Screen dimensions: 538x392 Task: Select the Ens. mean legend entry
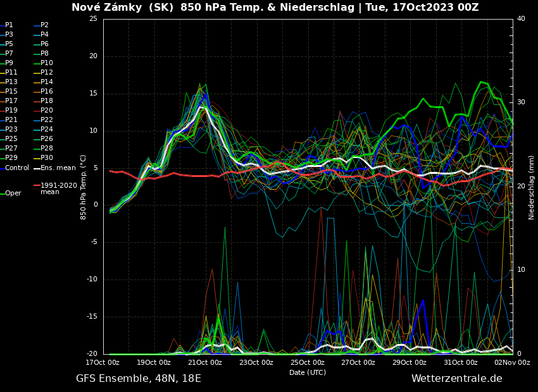(58, 168)
